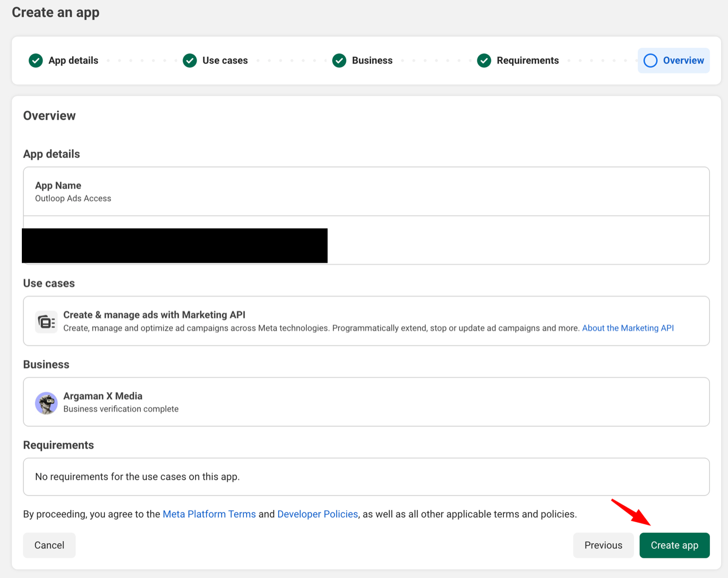
Task: Click the Create app button
Action: (674, 545)
